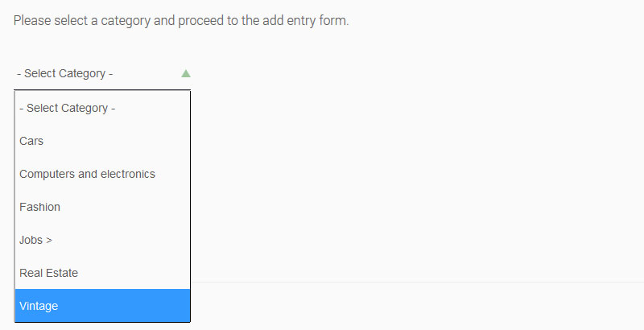Select the Cars category option
The height and width of the screenshot is (330, 644).
pyautogui.click(x=102, y=141)
